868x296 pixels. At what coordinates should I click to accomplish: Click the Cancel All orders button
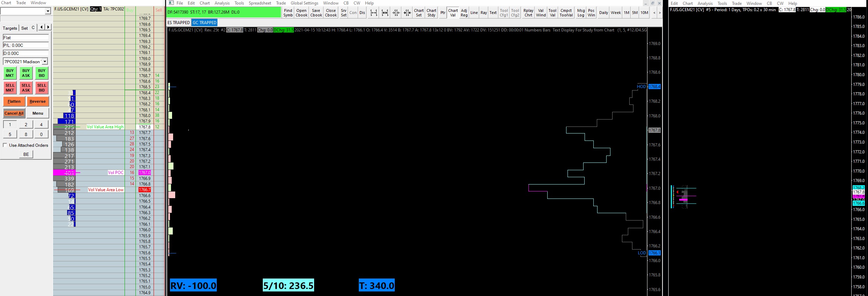[14, 113]
